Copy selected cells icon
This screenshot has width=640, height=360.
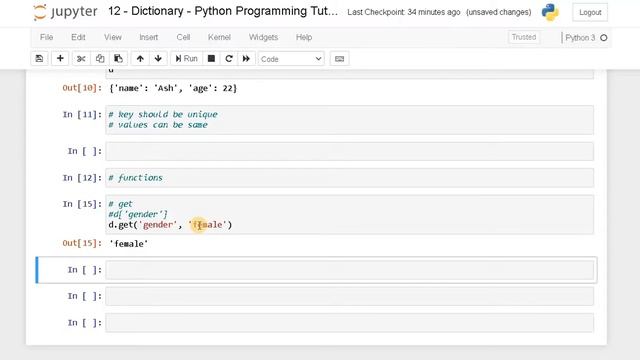tap(100, 59)
